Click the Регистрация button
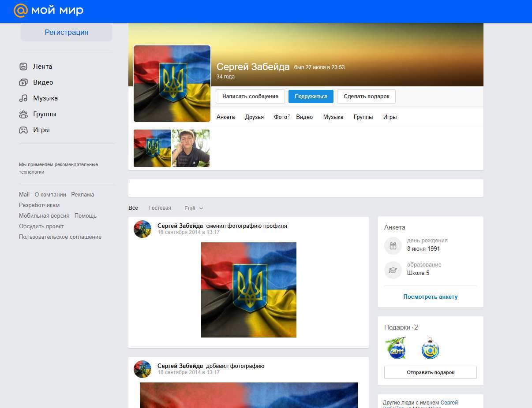 [x=67, y=32]
